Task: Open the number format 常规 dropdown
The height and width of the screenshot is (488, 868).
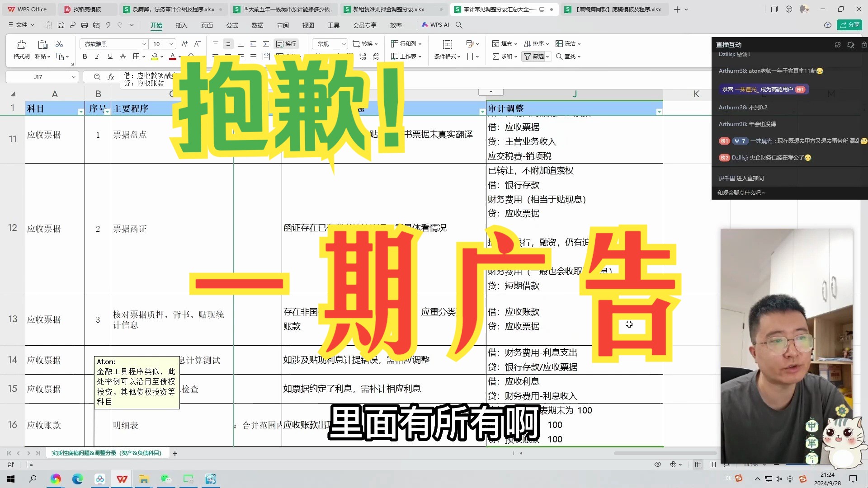Action: (344, 44)
